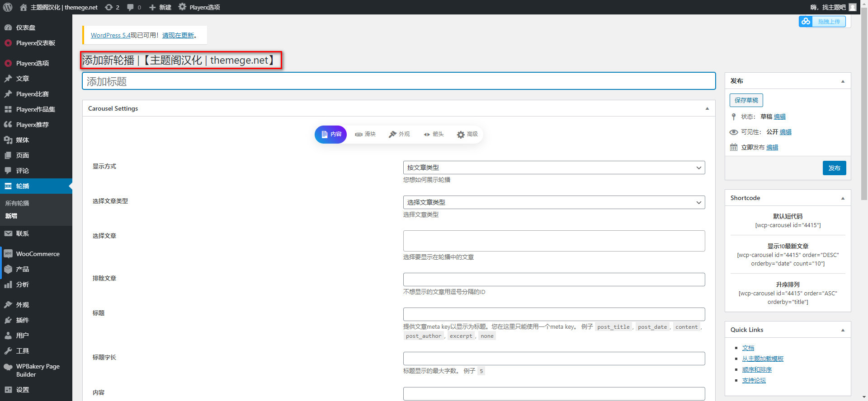Switch to 外观 appearance tab
Viewport: 868px width, 401px height.
399,135
